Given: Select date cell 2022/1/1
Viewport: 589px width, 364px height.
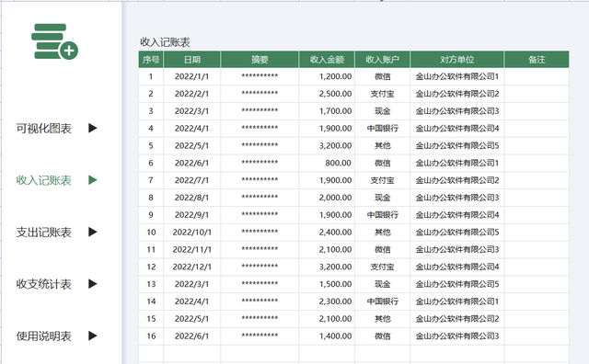Looking at the screenshot, I should coord(192,76).
